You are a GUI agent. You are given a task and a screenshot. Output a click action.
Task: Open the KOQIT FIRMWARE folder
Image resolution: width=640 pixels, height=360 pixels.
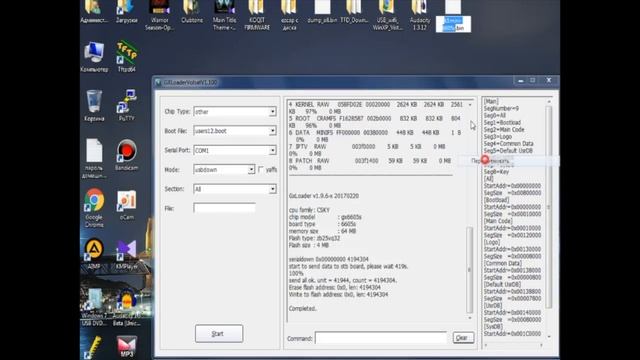tap(257, 15)
